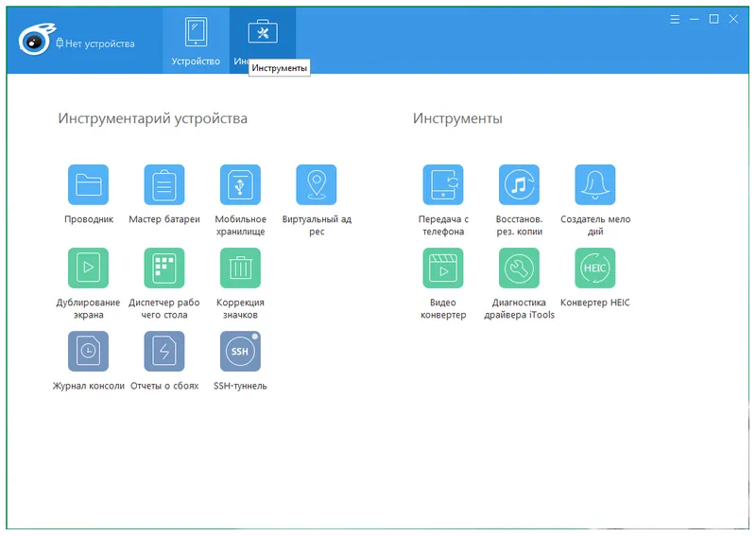Open the Конвертер HEIC tool
Viewport: 756px width, 536px height.
click(x=595, y=268)
